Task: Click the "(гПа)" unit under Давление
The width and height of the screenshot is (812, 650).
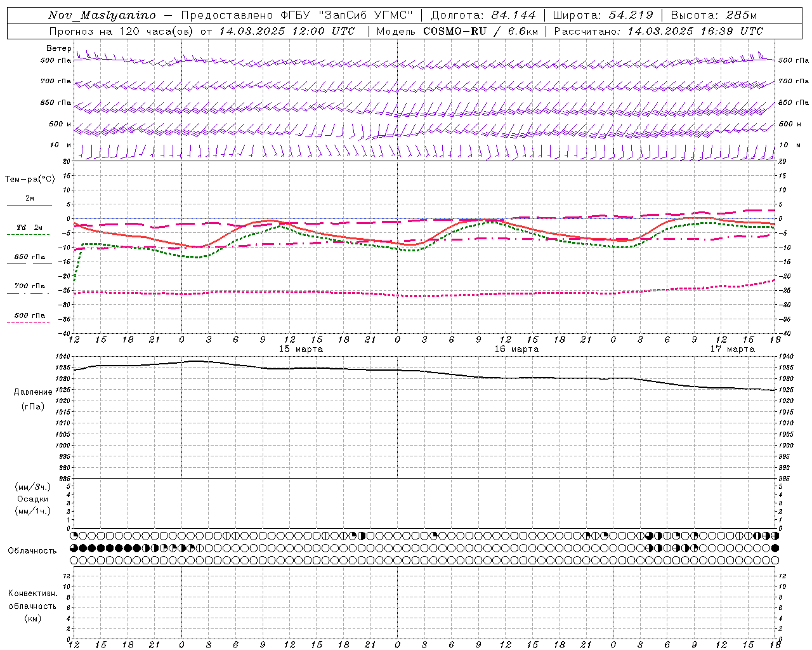Action: point(33,406)
